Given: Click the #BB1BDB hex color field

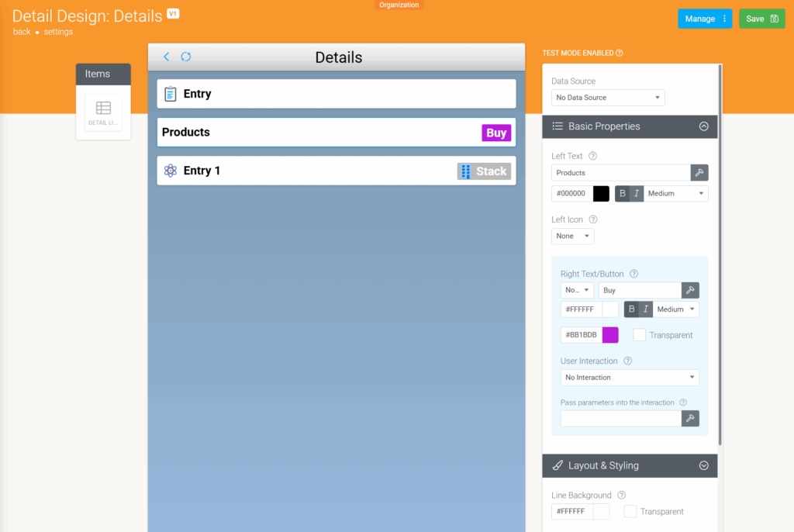Looking at the screenshot, I should pos(582,335).
